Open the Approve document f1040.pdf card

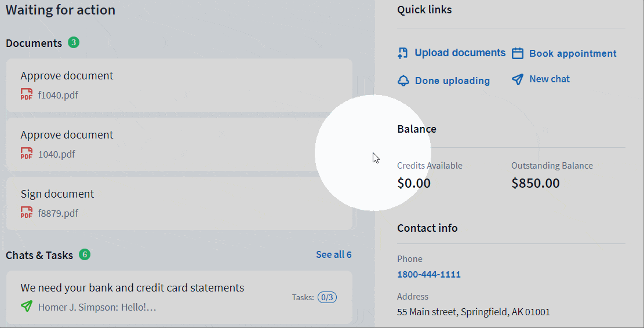tap(179, 85)
